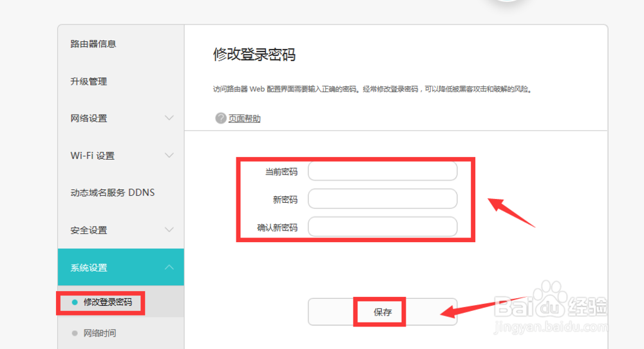Screen dimensions: 644x349
Task: Open 路由器信息 in the sidebar
Action: [x=93, y=44]
